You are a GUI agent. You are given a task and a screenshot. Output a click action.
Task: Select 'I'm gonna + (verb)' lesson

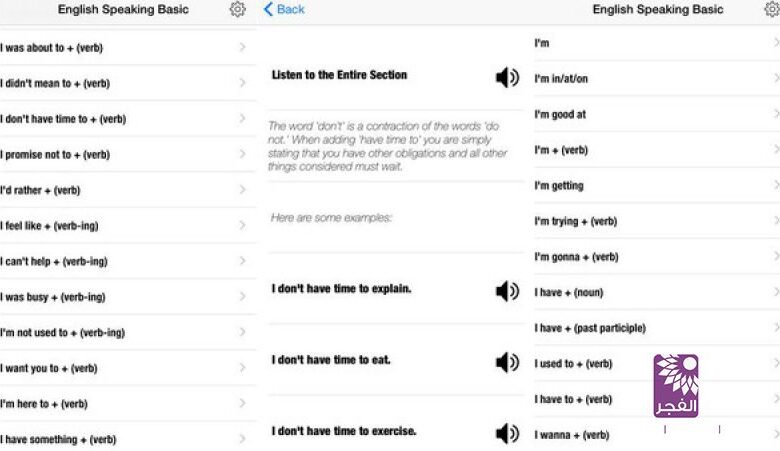(577, 257)
